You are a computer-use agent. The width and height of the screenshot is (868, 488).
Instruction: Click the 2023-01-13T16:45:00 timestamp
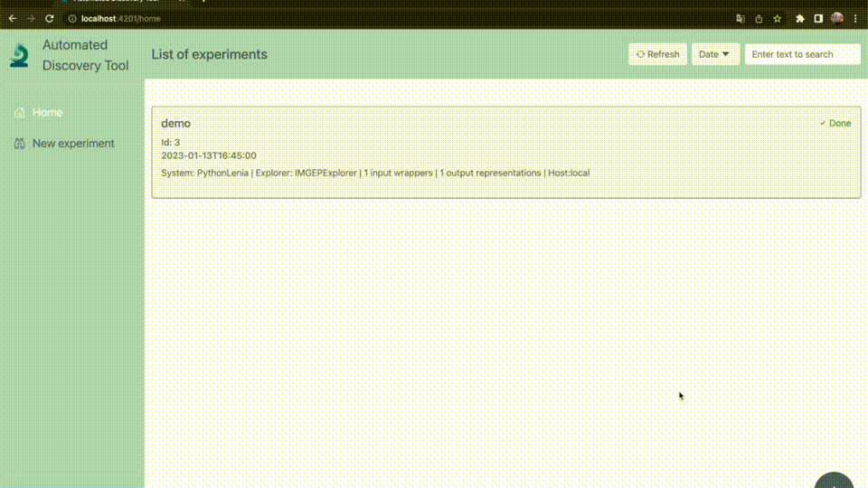click(x=209, y=155)
